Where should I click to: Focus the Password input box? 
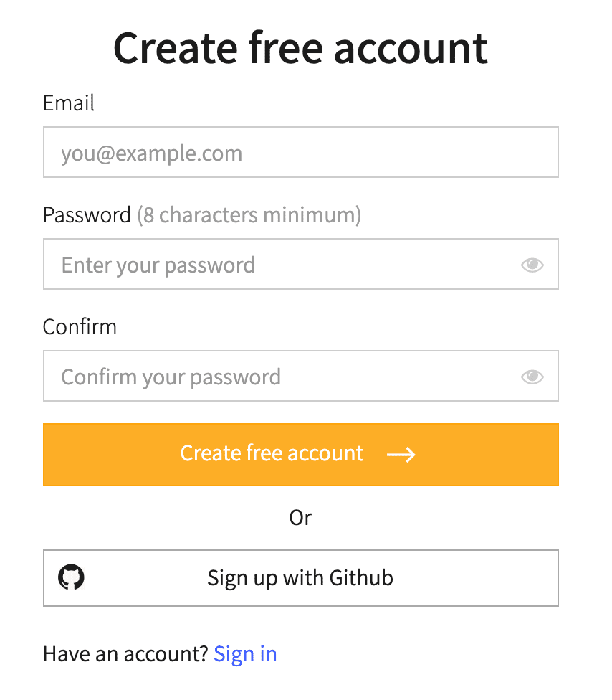(301, 264)
